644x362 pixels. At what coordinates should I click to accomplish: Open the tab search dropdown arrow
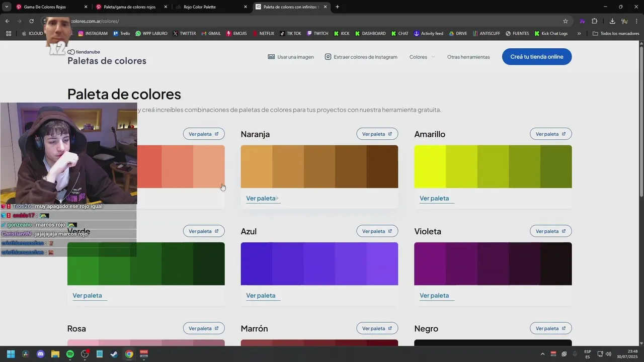(x=7, y=7)
